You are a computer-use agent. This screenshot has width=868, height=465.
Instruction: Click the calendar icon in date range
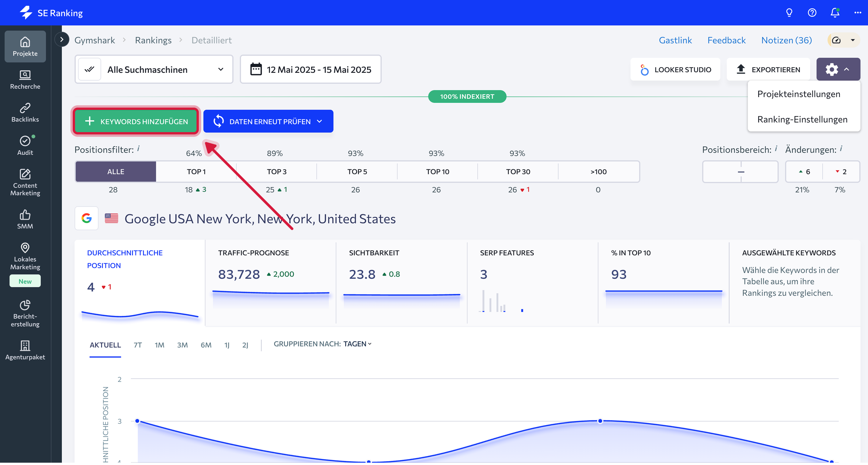tap(256, 70)
